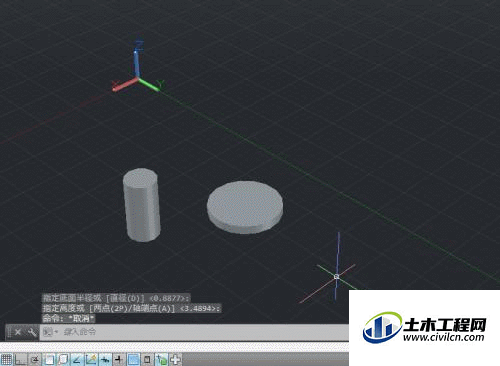The image size is (500, 366).
Task: Toggle grid display in status bar
Action: click(x=7, y=359)
